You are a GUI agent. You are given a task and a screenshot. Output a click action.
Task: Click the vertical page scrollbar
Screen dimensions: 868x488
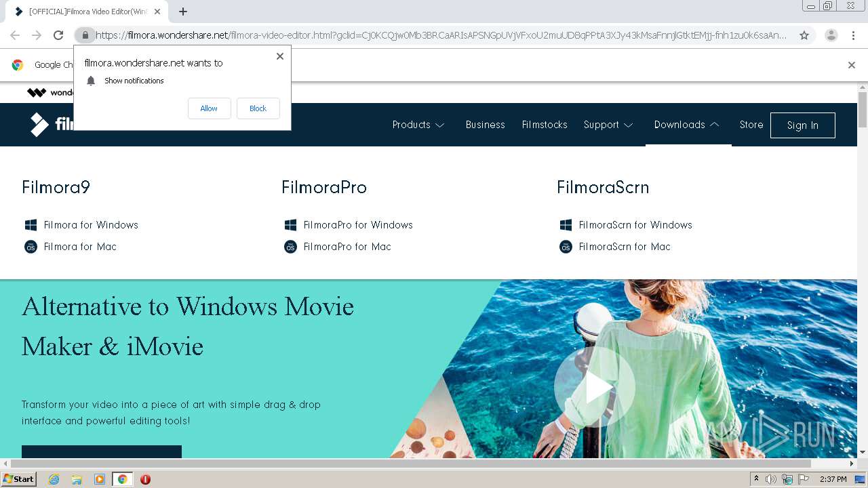click(x=863, y=110)
